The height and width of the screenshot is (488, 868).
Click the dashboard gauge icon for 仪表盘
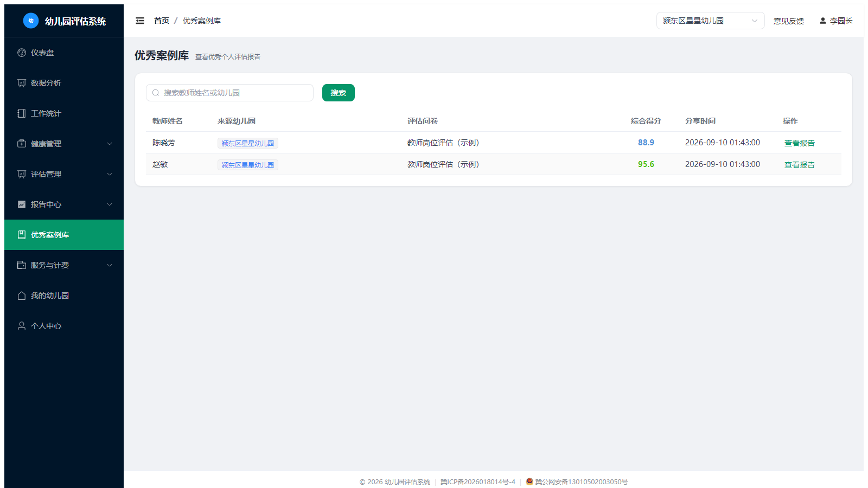point(22,53)
